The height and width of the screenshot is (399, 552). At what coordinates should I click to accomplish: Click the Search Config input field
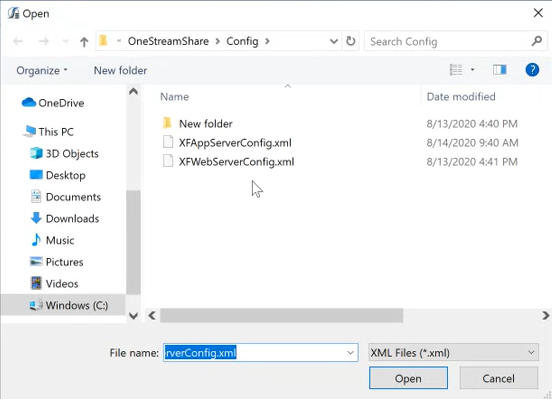[x=447, y=42]
